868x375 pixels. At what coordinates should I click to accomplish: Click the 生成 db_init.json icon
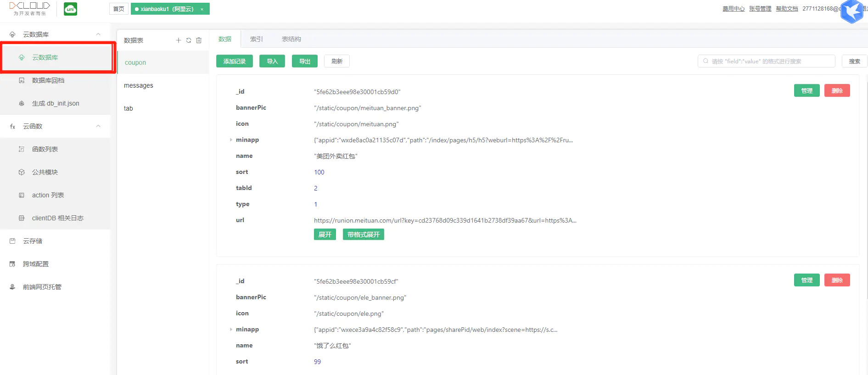pyautogui.click(x=22, y=103)
